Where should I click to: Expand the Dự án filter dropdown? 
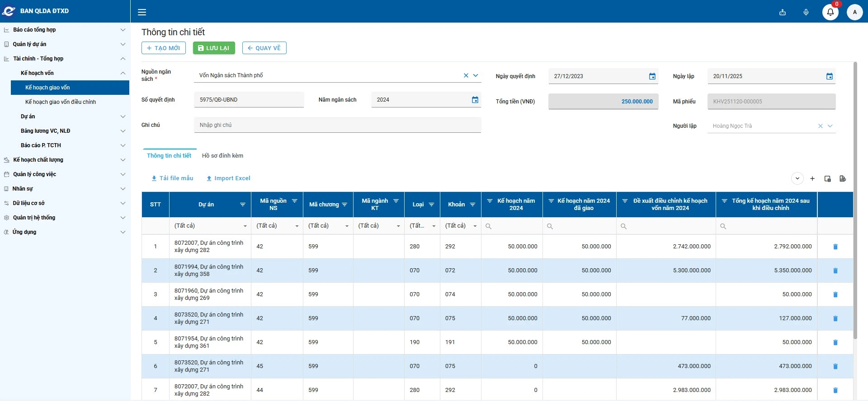pyautogui.click(x=245, y=226)
